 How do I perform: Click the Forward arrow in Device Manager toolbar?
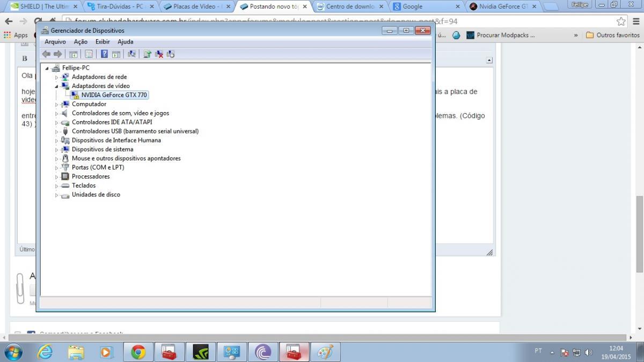(x=57, y=54)
